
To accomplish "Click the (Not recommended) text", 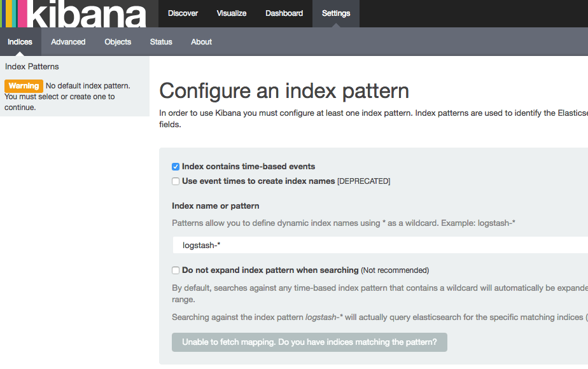I will [x=395, y=270].
